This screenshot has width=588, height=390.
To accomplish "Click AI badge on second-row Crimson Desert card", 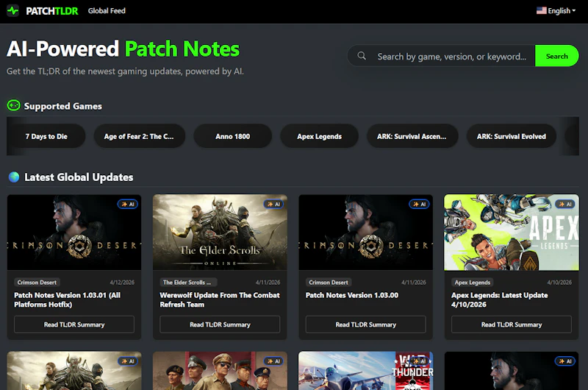I will [565, 361].
